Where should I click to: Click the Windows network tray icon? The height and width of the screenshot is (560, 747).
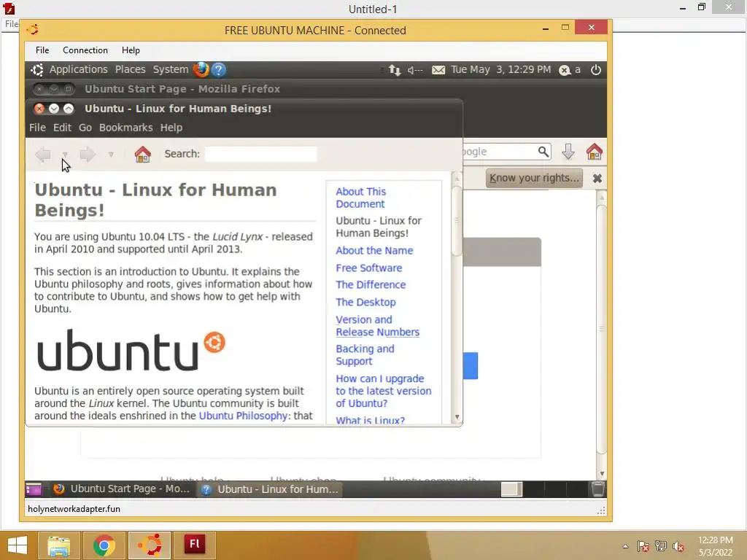pyautogui.click(x=661, y=546)
